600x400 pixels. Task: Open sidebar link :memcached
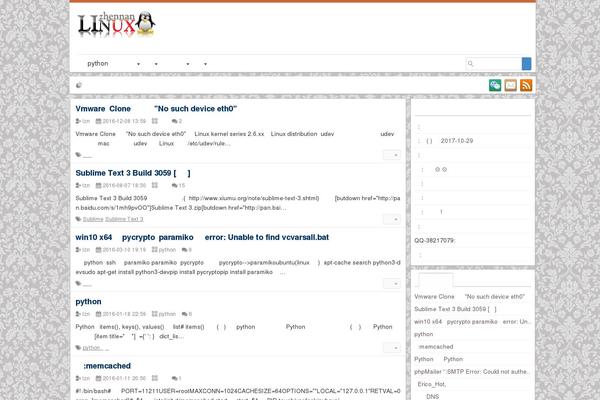tap(435, 346)
